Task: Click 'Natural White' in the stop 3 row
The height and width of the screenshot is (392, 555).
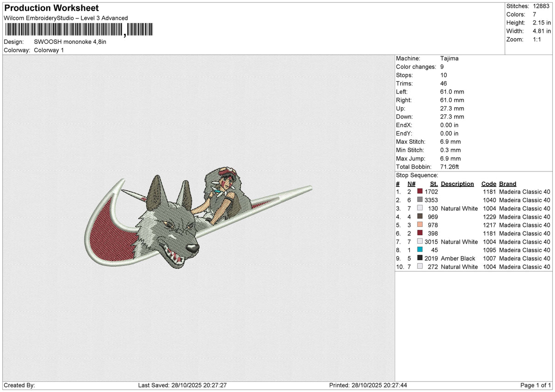Action: point(459,208)
